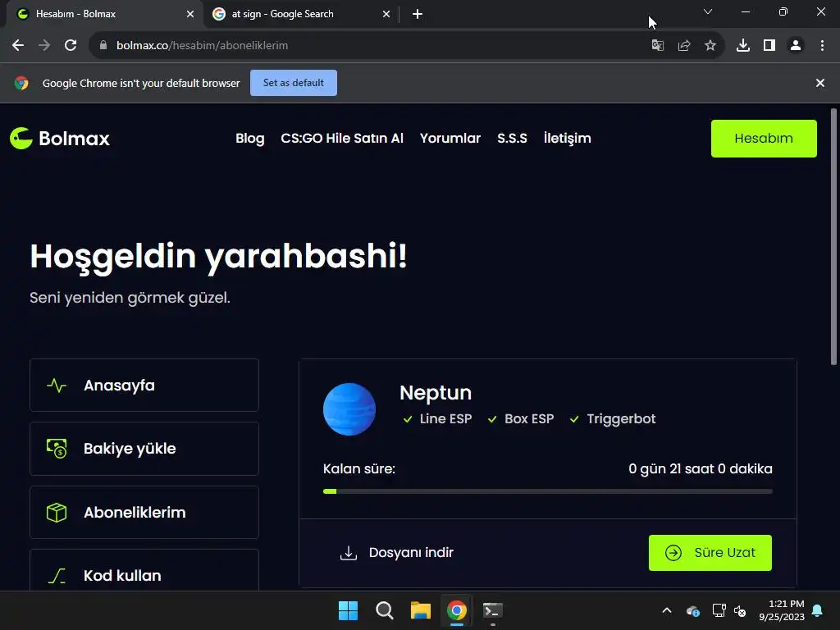Open CS:GO Hile Satın Al page

point(342,138)
